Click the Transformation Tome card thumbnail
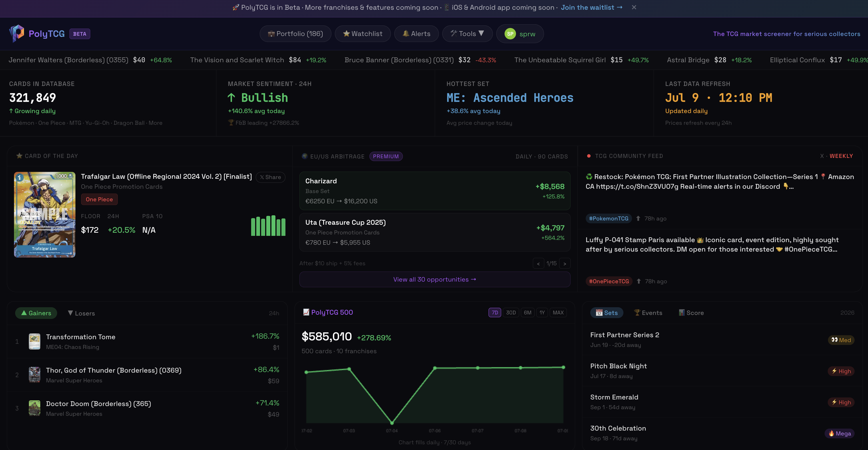Image resolution: width=868 pixels, height=450 pixels. 34,341
